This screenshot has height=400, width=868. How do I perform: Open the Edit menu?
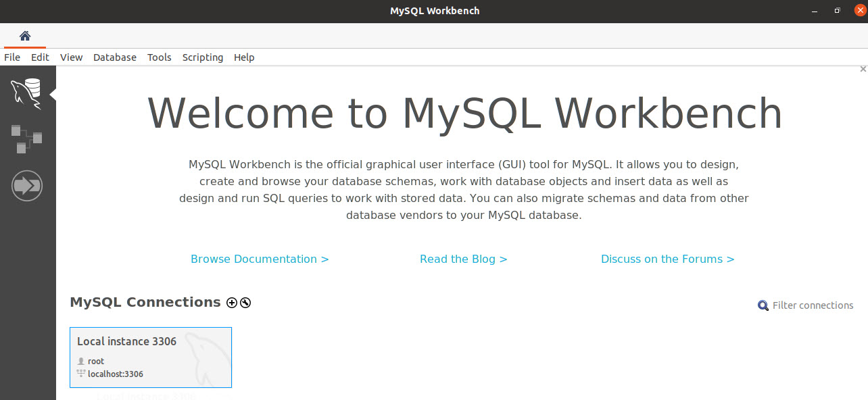click(40, 57)
